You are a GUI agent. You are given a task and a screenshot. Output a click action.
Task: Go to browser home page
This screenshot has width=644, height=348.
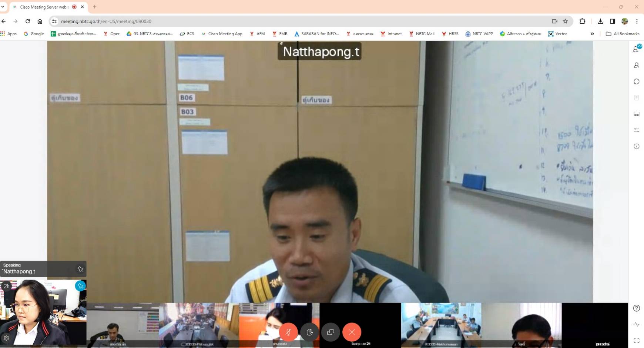pyautogui.click(x=40, y=21)
